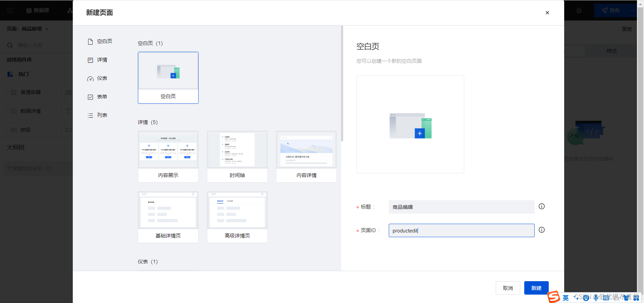Choose the 高级详情页 template card

tap(237, 217)
